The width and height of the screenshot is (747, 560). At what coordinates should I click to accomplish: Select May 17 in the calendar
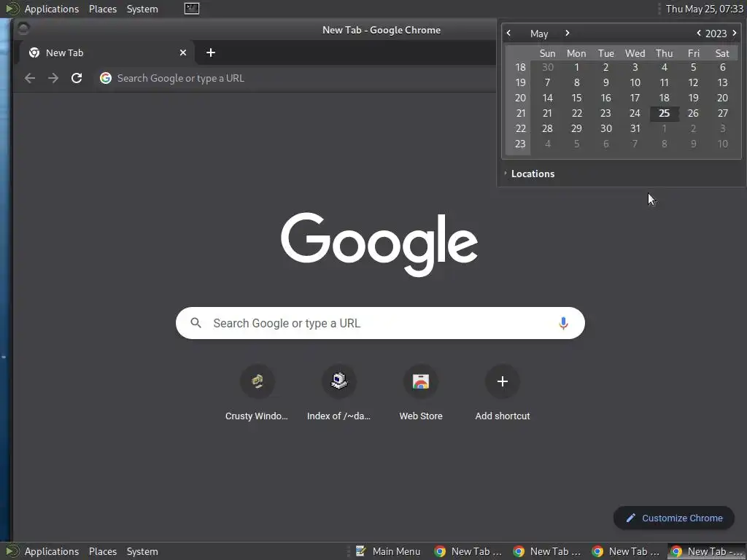tap(635, 98)
